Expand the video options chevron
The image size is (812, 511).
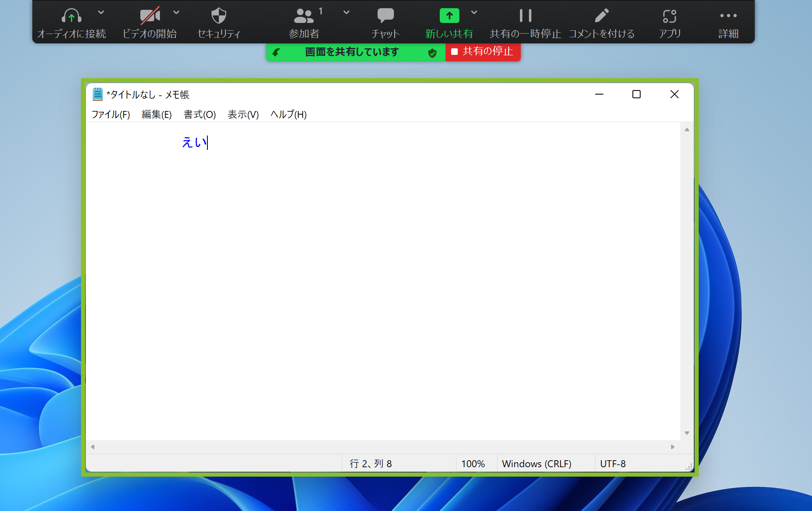coord(176,12)
